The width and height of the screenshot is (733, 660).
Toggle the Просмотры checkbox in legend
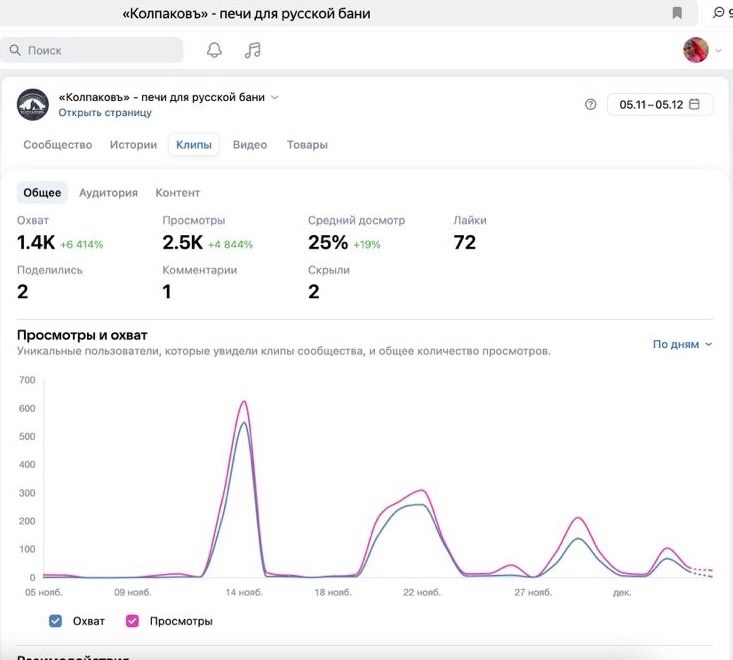(132, 621)
